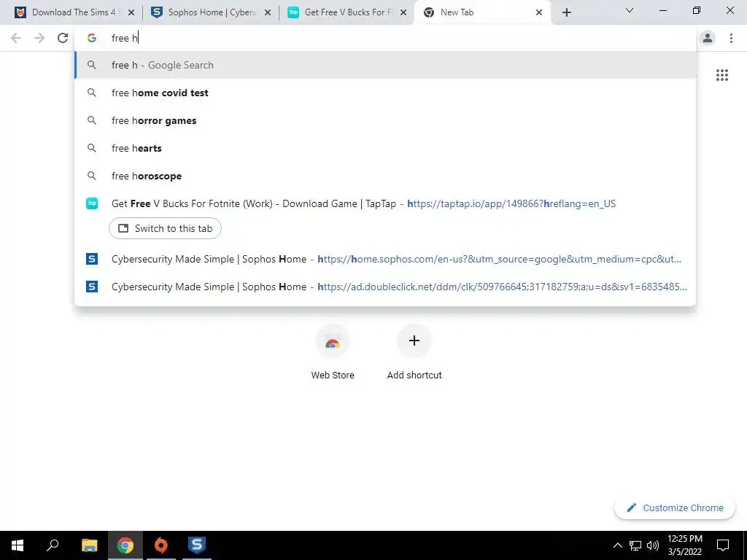Open the Chrome profile avatar menu
This screenshot has height=560, width=747.
708,38
